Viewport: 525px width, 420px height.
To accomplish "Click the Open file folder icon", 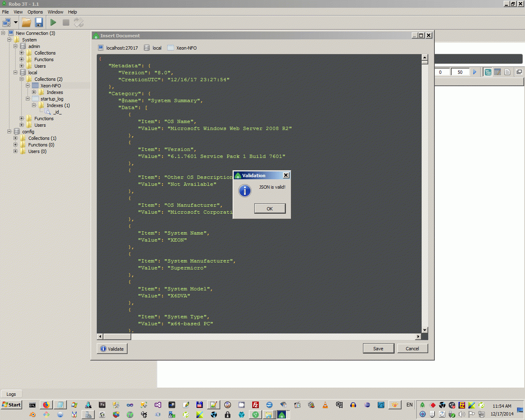I will 27,23.
